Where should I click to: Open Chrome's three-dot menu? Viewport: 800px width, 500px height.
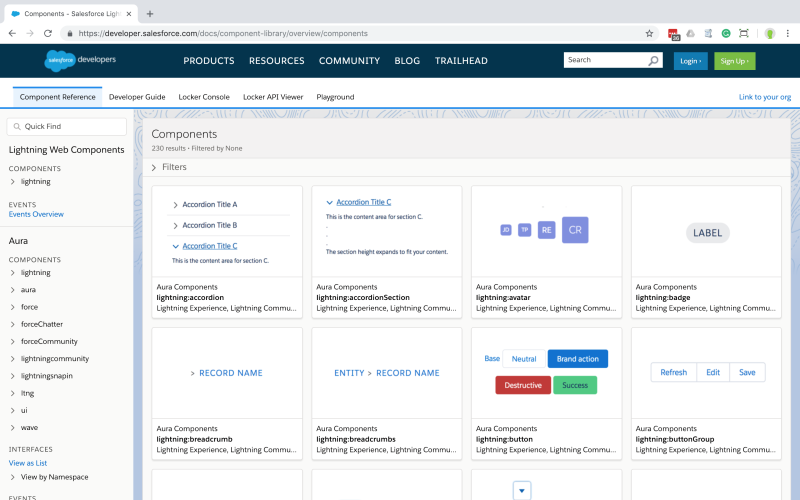coord(787,33)
